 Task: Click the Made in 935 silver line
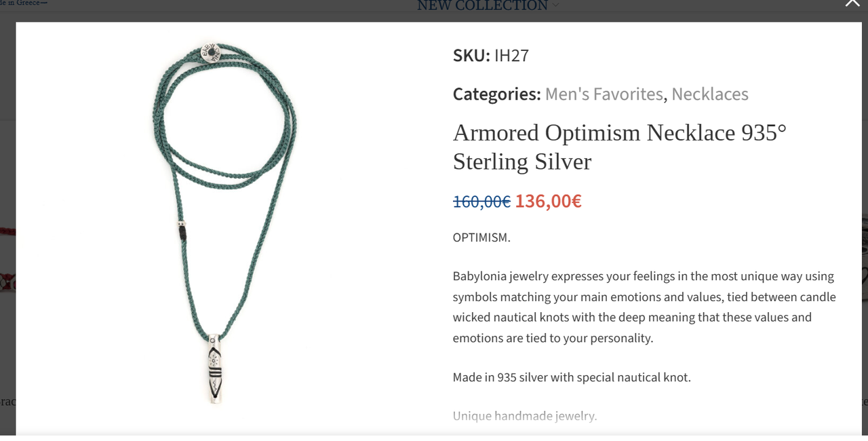572,377
